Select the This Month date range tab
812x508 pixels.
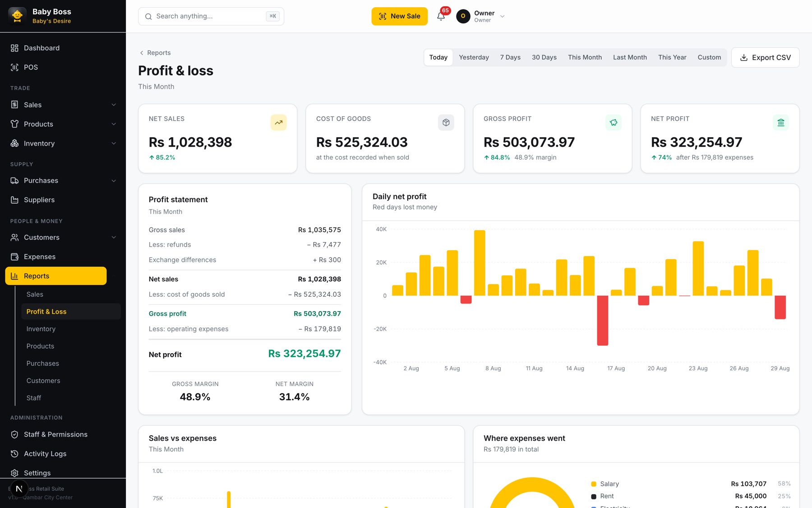point(585,57)
